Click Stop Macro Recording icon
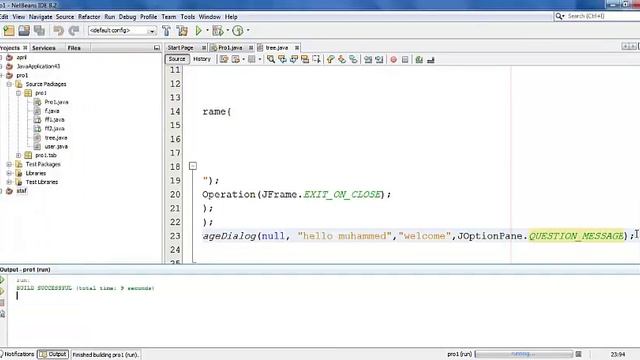The width and height of the screenshot is (640, 360). point(405,60)
